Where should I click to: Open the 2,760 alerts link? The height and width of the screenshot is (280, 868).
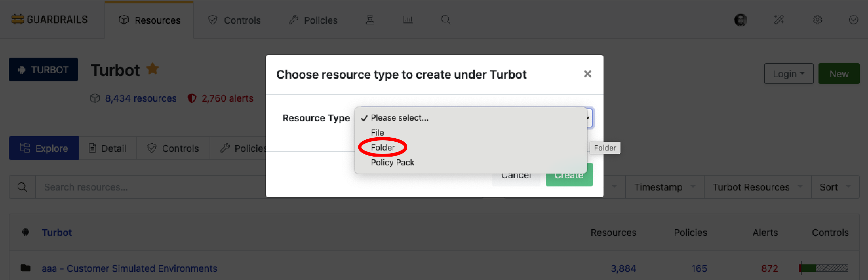click(x=227, y=98)
